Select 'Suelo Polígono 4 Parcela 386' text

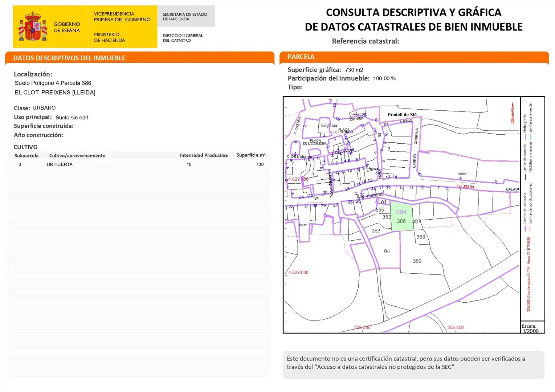(x=53, y=83)
